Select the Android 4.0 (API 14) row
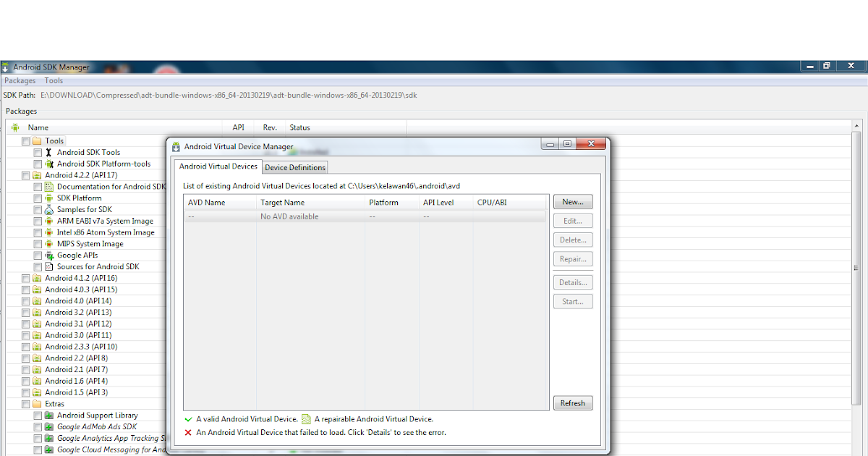Viewport: 868px width, 456px height. click(78, 301)
